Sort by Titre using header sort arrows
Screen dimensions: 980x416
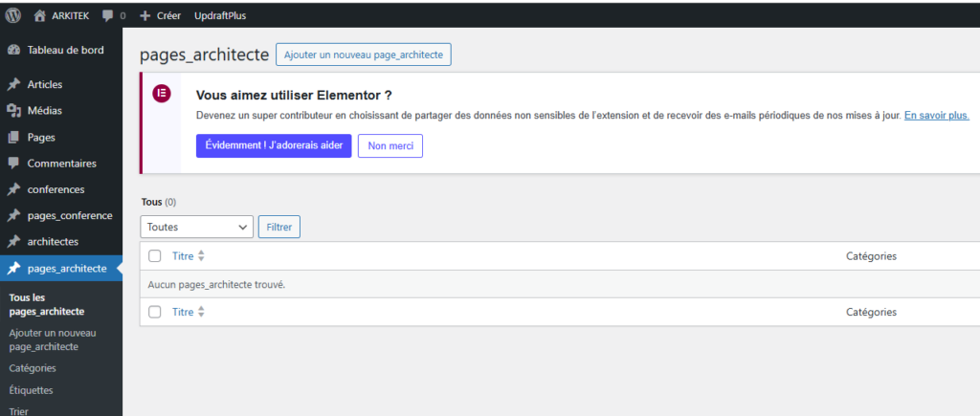click(201, 256)
